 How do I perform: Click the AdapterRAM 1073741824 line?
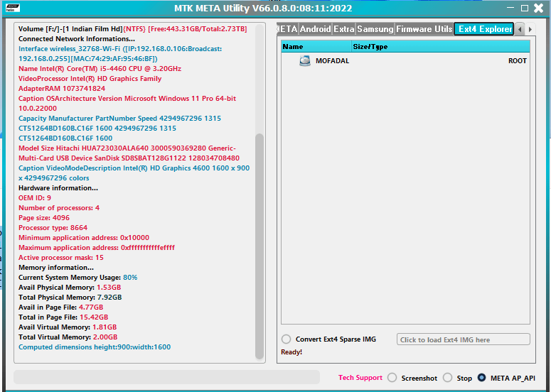tap(62, 89)
